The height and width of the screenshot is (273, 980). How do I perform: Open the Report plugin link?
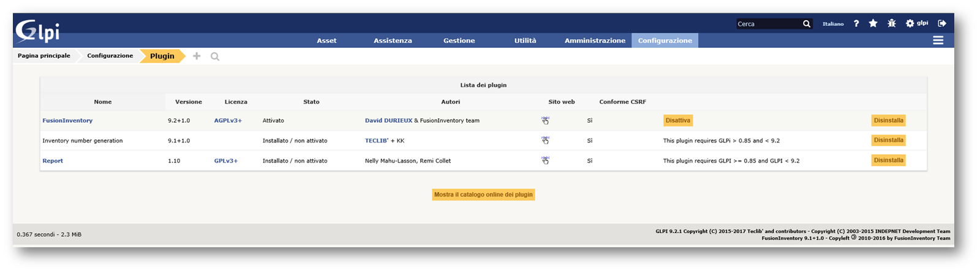click(x=53, y=161)
